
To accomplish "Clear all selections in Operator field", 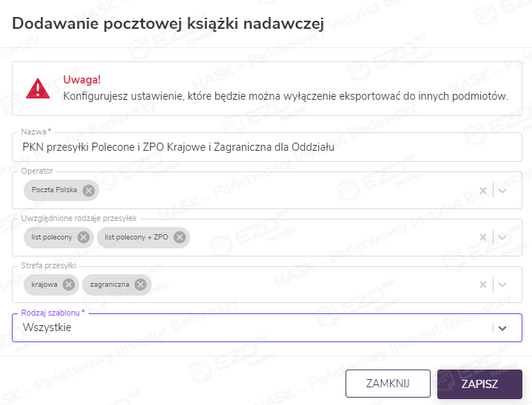I will pos(483,190).
